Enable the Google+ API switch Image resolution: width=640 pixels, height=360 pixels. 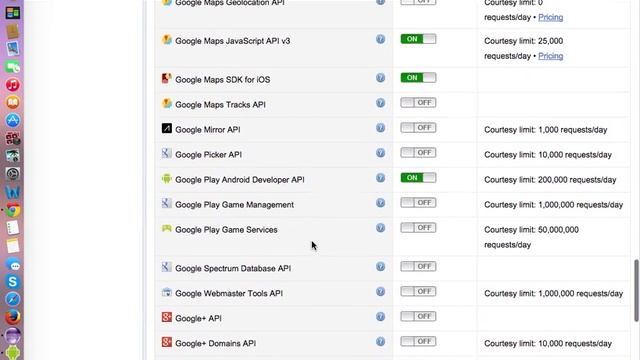tap(418, 316)
